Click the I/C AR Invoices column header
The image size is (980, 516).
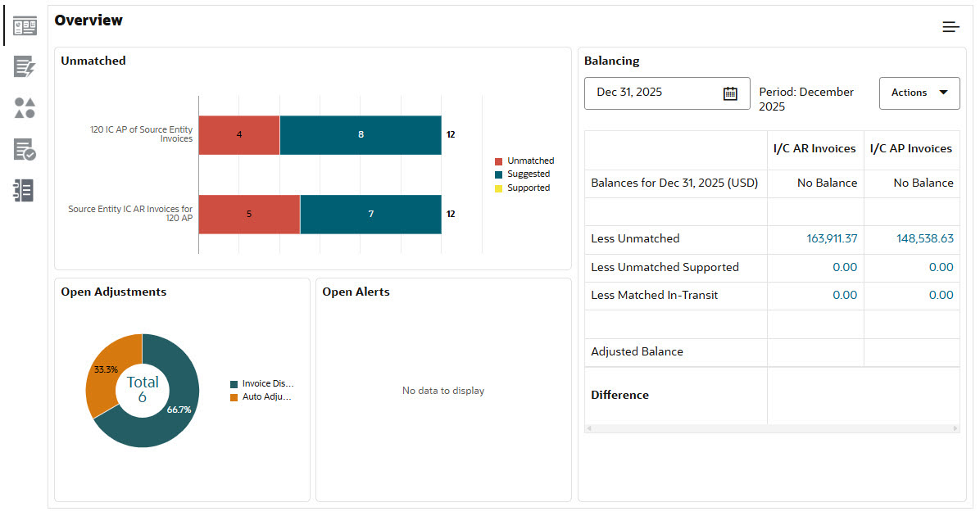click(x=815, y=149)
